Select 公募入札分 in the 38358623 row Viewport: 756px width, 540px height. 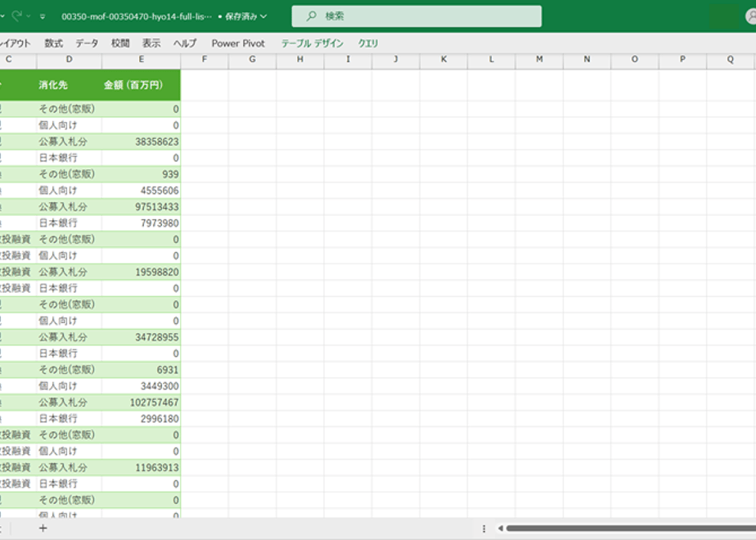point(69,142)
